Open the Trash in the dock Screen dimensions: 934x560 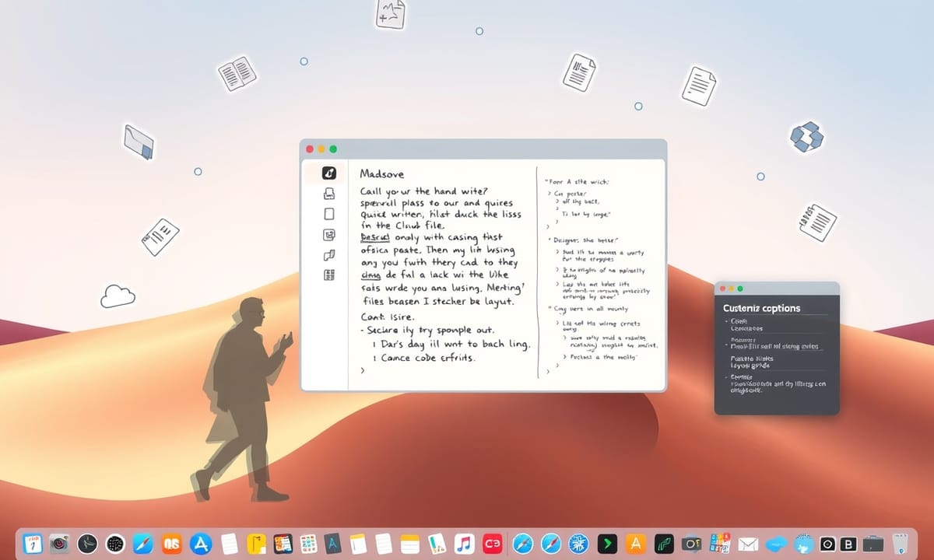click(x=901, y=543)
